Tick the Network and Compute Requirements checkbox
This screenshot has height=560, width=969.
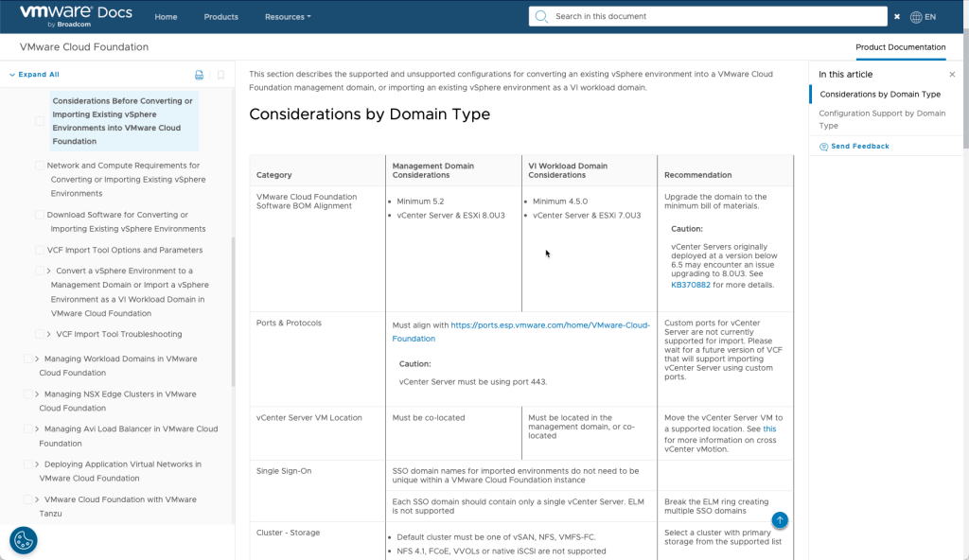pyautogui.click(x=40, y=166)
